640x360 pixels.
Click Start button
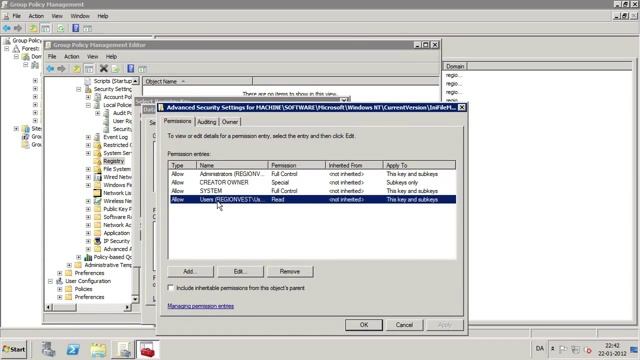(13, 349)
